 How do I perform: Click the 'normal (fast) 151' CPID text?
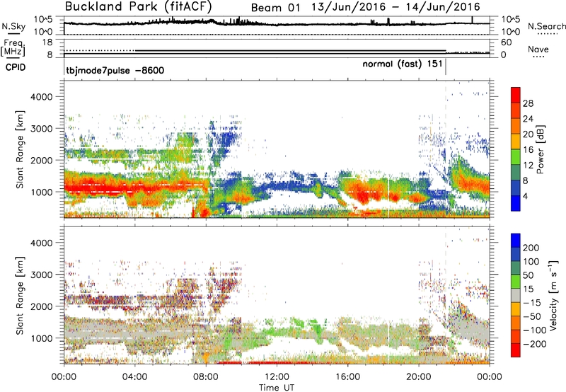coord(402,64)
